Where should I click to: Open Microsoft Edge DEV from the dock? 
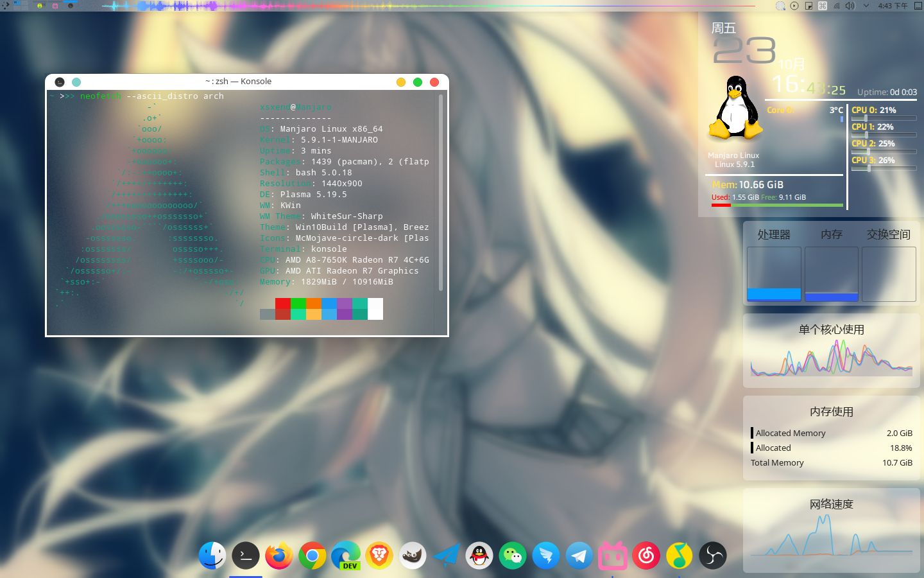coord(346,556)
